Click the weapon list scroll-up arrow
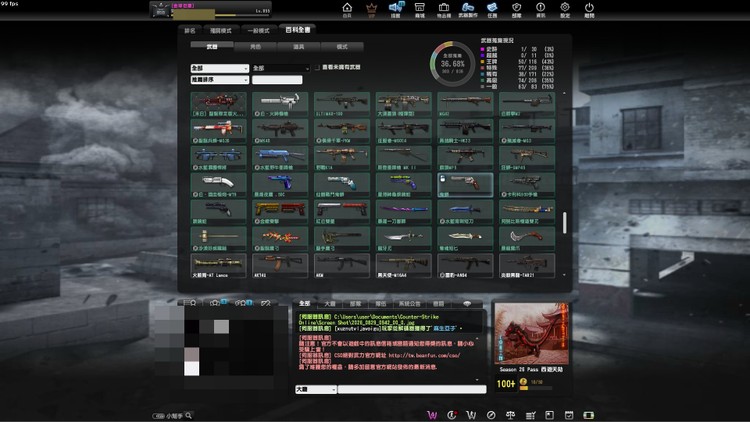The width and height of the screenshot is (750, 422). pyautogui.click(x=564, y=94)
